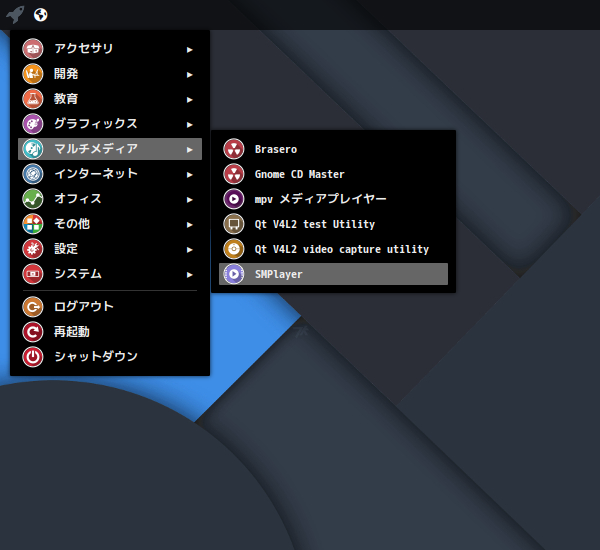Screen dimensions: 600x550
Task: Launch Brasero from the submenu
Action: pyautogui.click(x=333, y=149)
